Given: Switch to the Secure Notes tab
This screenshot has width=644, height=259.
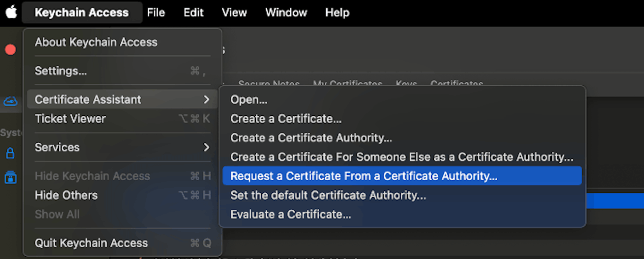Looking at the screenshot, I should pos(269,84).
